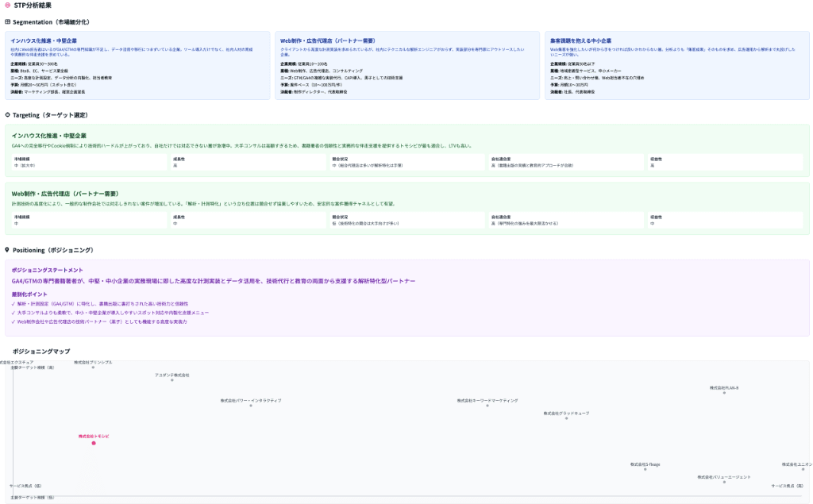
Task: Click the Segmentation grid icon
Action: click(x=7, y=21)
